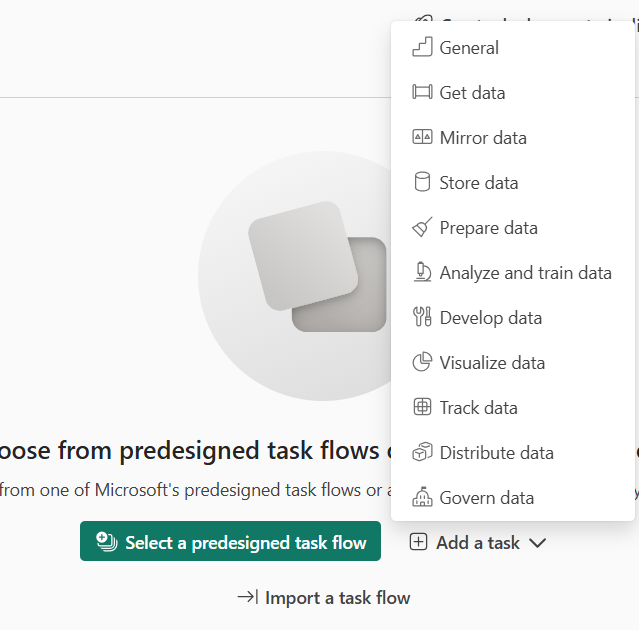This screenshot has width=639, height=630.
Task: Open the Add a task dropdown
Action: (477, 543)
